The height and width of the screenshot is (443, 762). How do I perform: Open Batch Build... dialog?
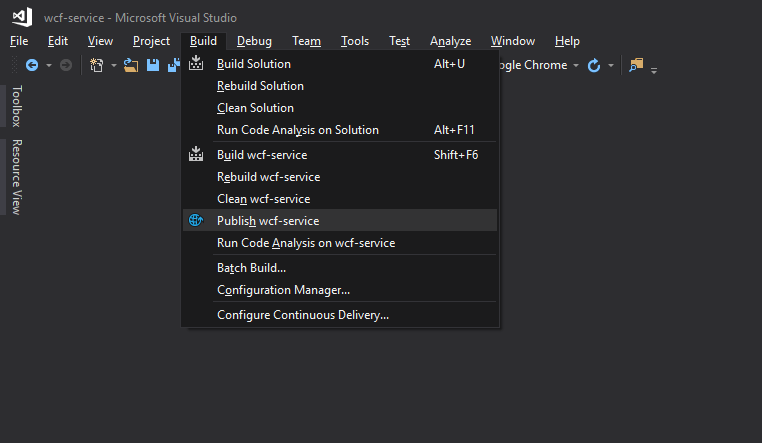340,268
